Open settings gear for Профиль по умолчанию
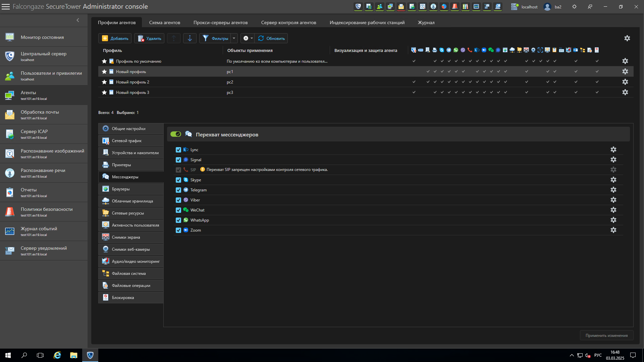 625,61
